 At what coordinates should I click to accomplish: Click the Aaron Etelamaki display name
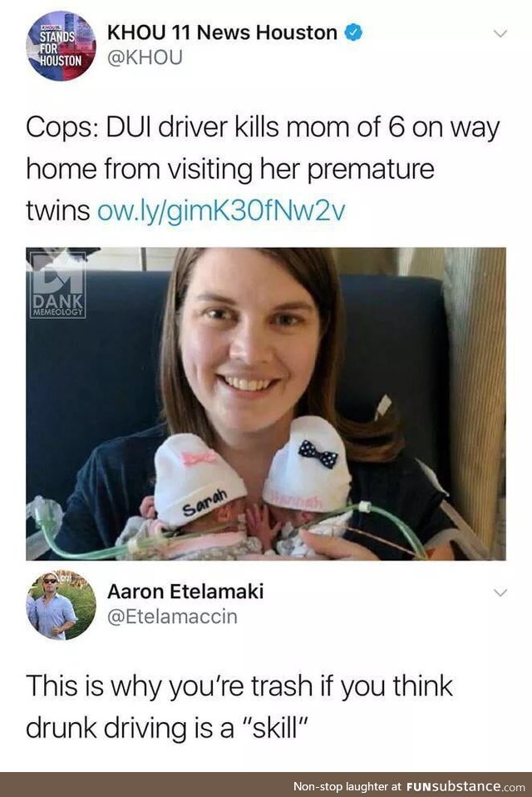(x=185, y=592)
